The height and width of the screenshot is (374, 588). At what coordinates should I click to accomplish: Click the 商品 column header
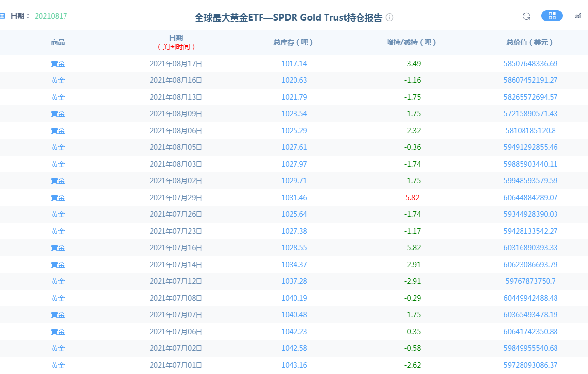click(58, 42)
